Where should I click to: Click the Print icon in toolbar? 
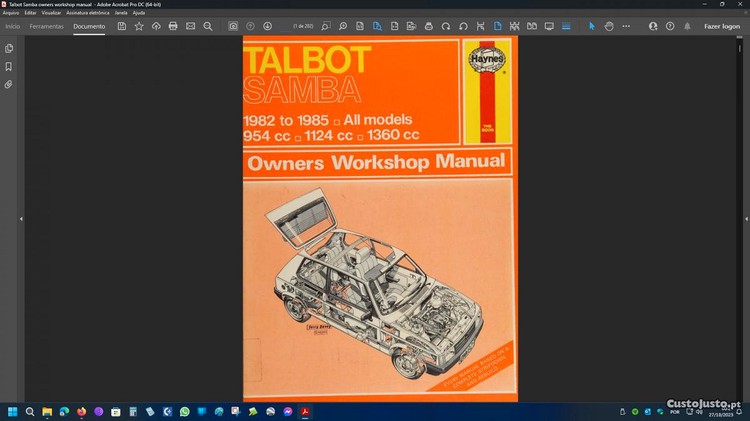173,26
